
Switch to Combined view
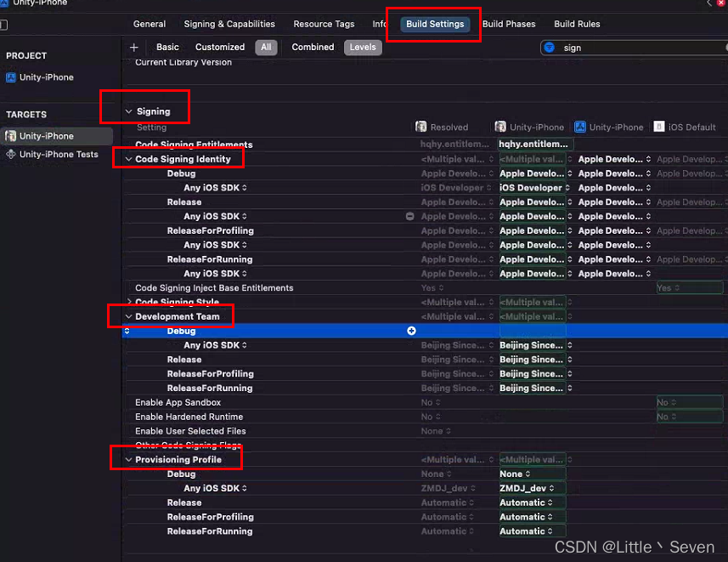[313, 47]
